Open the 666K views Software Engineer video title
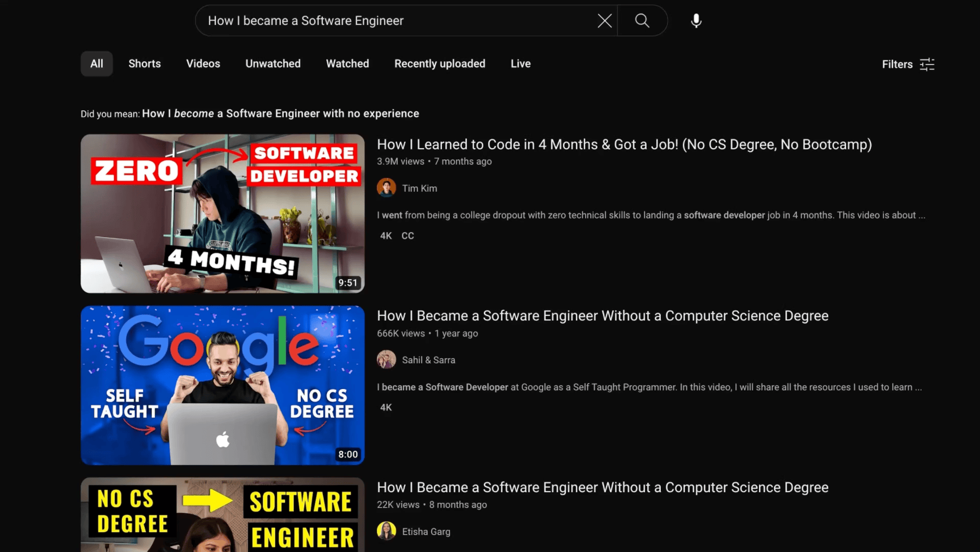This screenshot has height=552, width=980. tap(603, 316)
